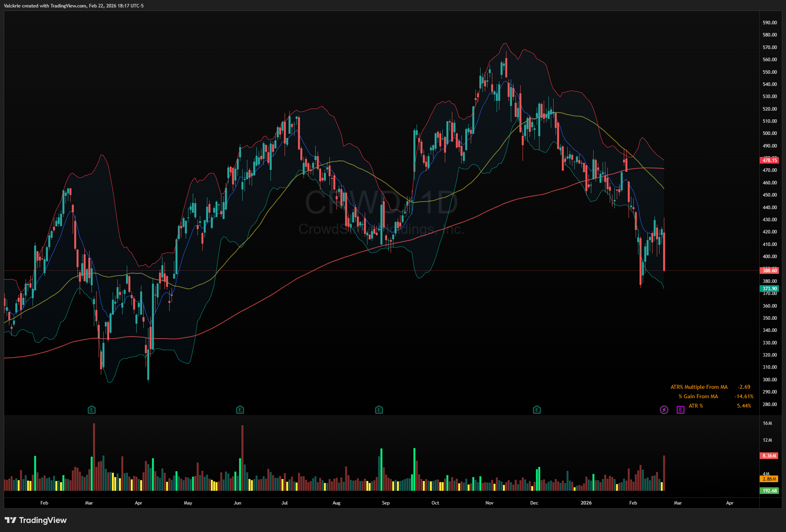
Task: Click the red 8.36M volume label
Action: pyautogui.click(x=769, y=456)
